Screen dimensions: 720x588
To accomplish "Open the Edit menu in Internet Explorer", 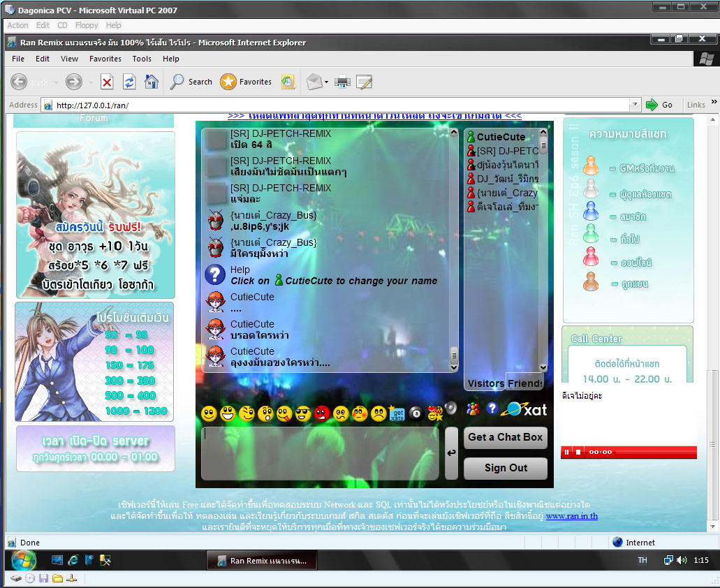I will 42,59.
